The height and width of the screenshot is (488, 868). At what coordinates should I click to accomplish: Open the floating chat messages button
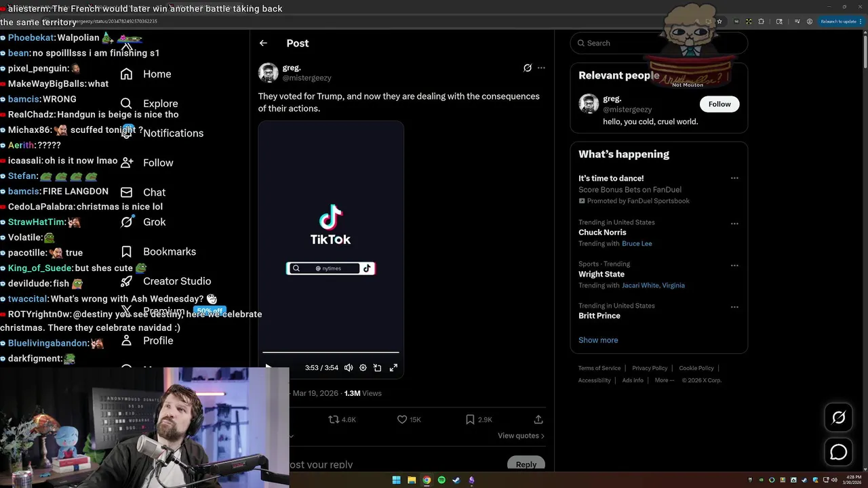[x=839, y=452]
